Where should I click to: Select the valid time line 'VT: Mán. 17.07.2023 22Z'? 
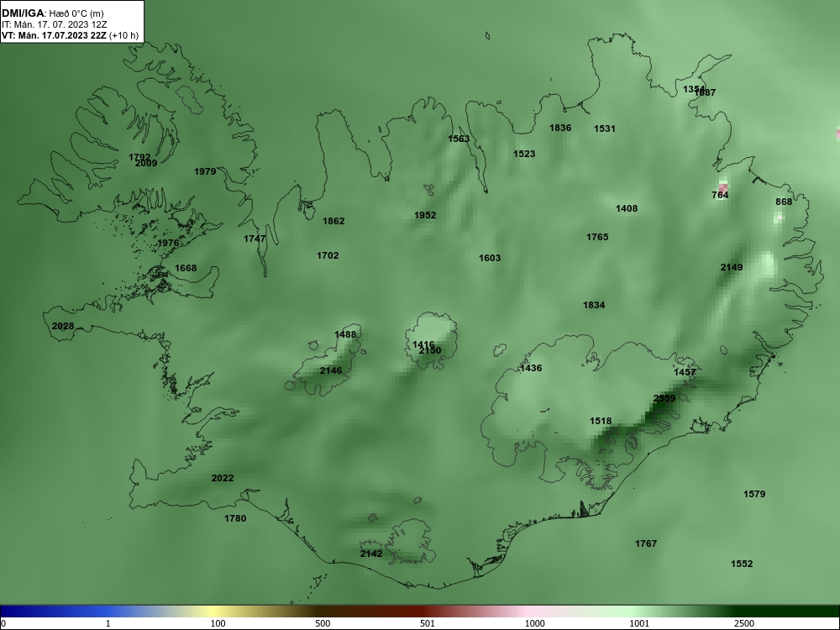coord(54,36)
